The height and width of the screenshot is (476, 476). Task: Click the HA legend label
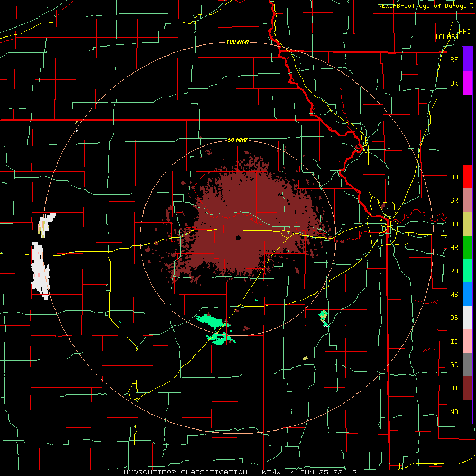tap(454, 177)
